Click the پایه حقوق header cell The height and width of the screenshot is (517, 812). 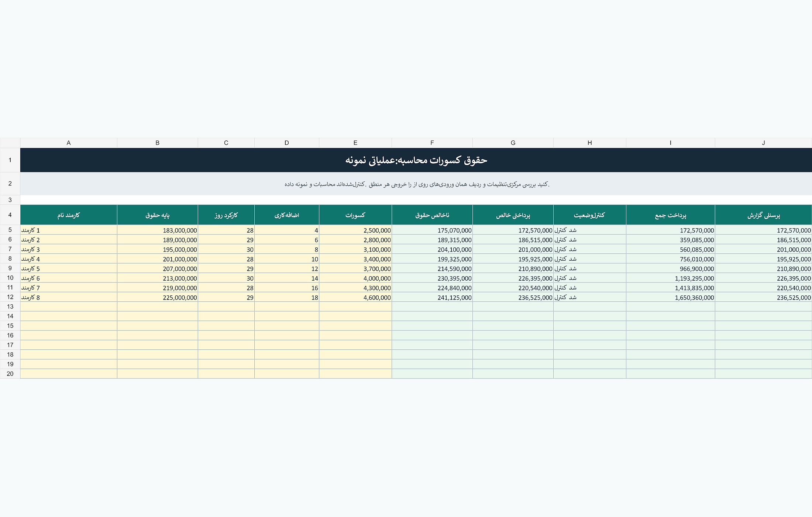pos(158,215)
